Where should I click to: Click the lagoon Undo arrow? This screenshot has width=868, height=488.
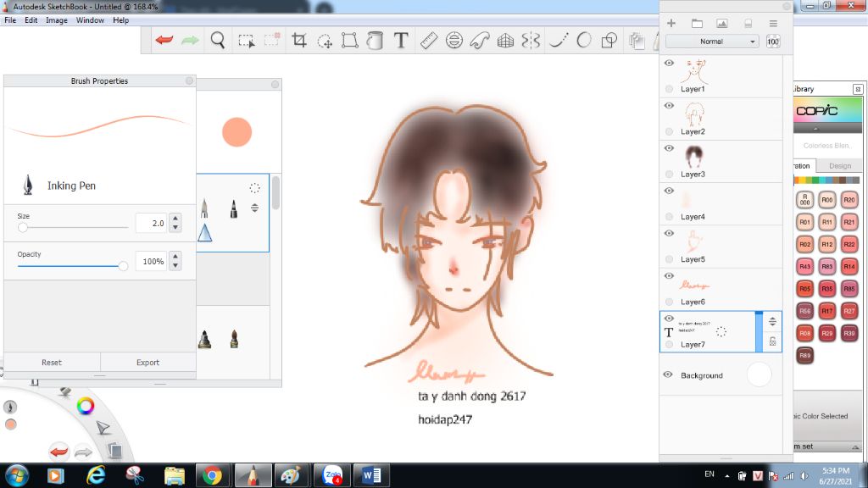click(x=58, y=452)
